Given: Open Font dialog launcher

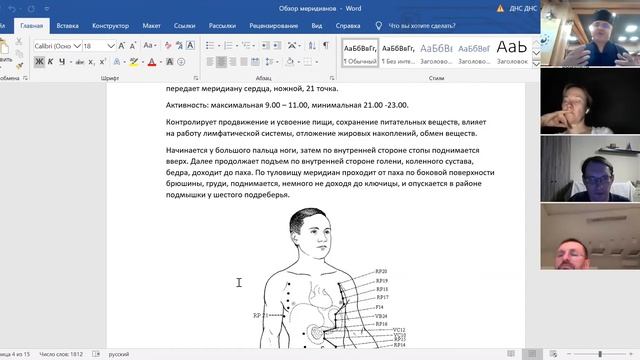Looking at the screenshot, I should (x=196, y=78).
